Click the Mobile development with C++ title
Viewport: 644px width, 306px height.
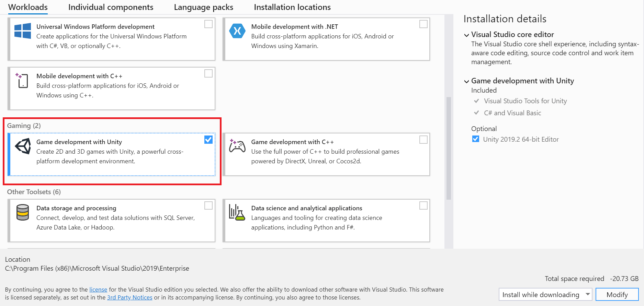coord(79,76)
